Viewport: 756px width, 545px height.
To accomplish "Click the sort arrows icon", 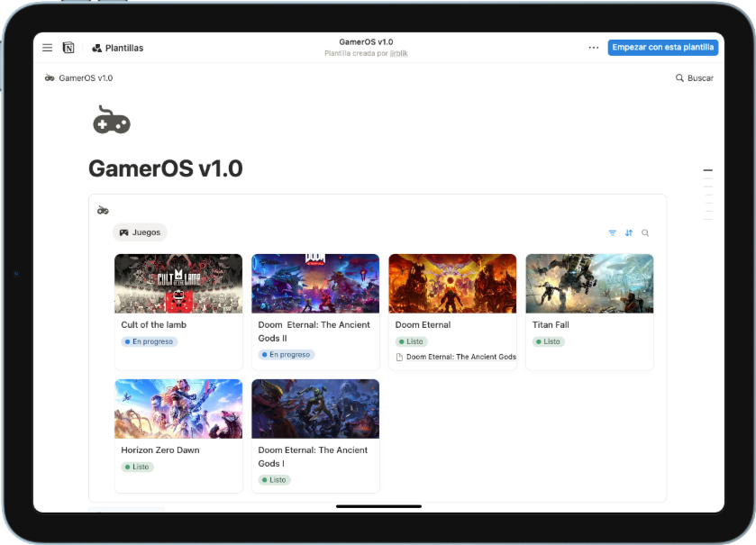I will click(629, 233).
